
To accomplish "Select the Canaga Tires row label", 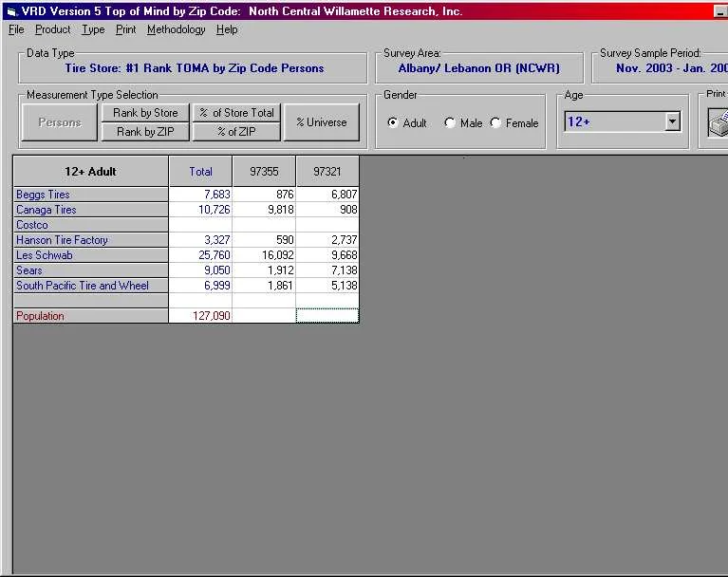I will pyautogui.click(x=90, y=210).
